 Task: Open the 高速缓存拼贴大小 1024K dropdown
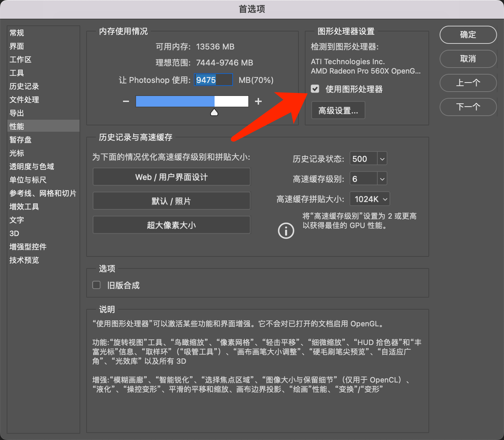(x=370, y=199)
